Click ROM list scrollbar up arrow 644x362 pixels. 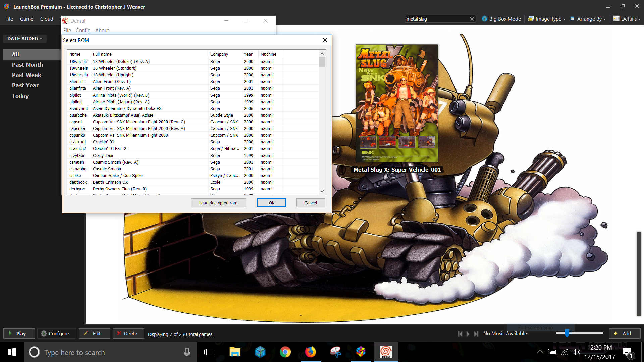click(x=322, y=54)
